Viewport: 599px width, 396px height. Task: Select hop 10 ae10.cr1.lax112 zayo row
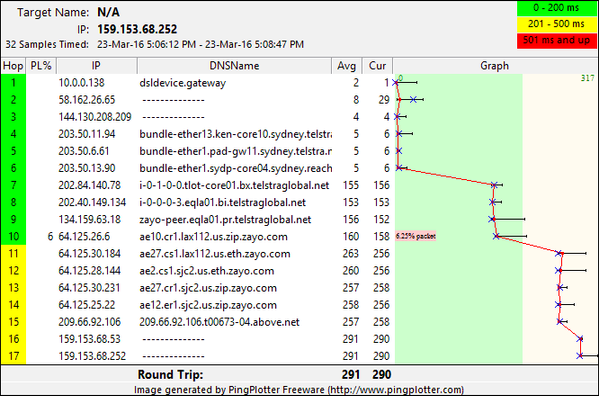[x=299, y=237]
